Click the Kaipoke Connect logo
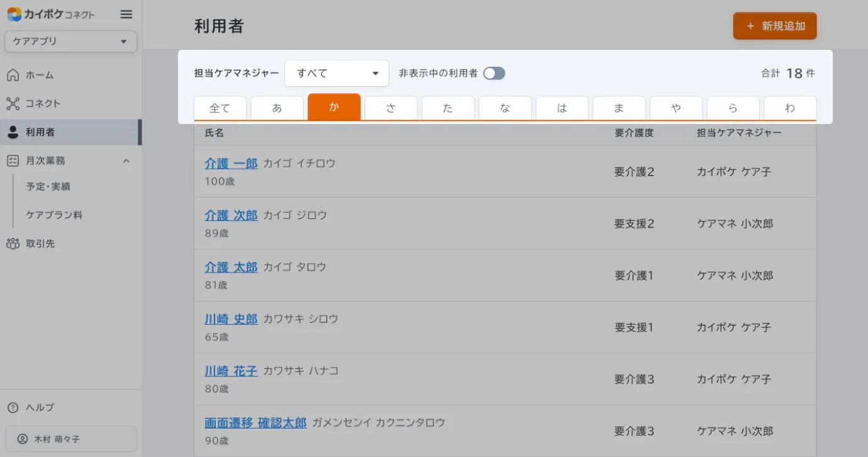This screenshot has height=457, width=868. pos(51,14)
